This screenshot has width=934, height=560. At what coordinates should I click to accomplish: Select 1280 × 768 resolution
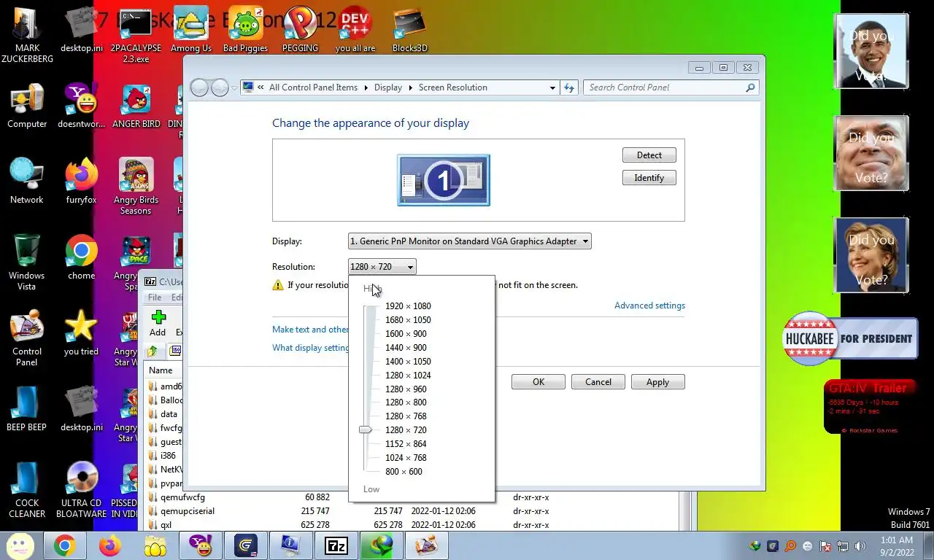point(406,416)
